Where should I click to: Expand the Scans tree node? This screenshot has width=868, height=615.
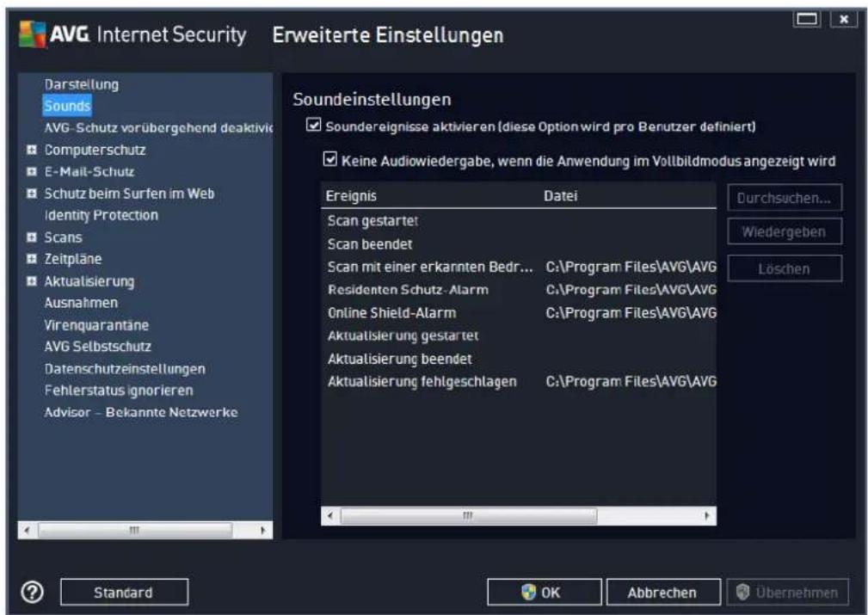pyautogui.click(x=32, y=237)
